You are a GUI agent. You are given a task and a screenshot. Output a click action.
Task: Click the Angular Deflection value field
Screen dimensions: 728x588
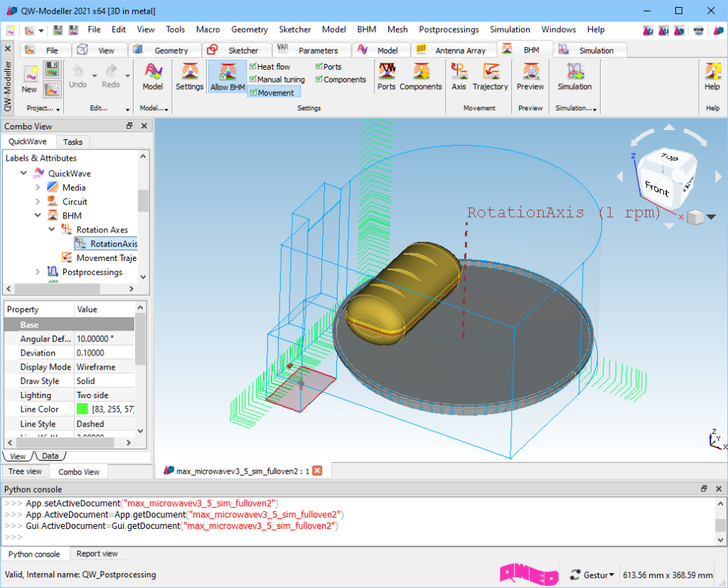point(104,338)
